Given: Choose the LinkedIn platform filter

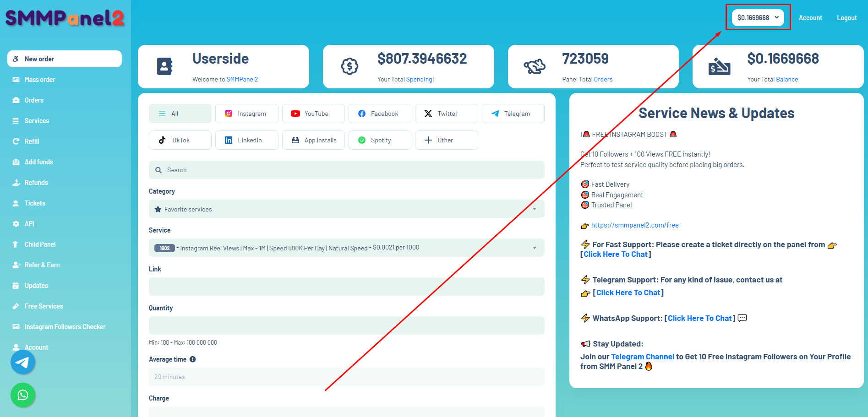Looking at the screenshot, I should 246,140.
